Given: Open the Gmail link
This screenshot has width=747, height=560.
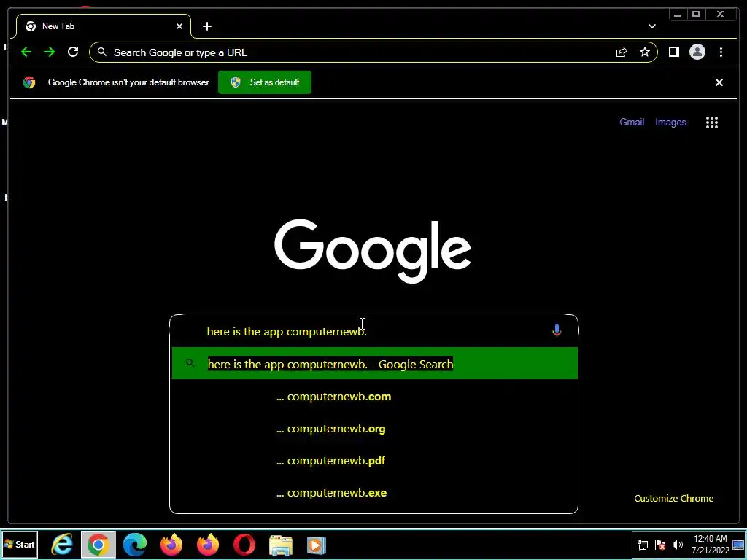Looking at the screenshot, I should point(632,122).
